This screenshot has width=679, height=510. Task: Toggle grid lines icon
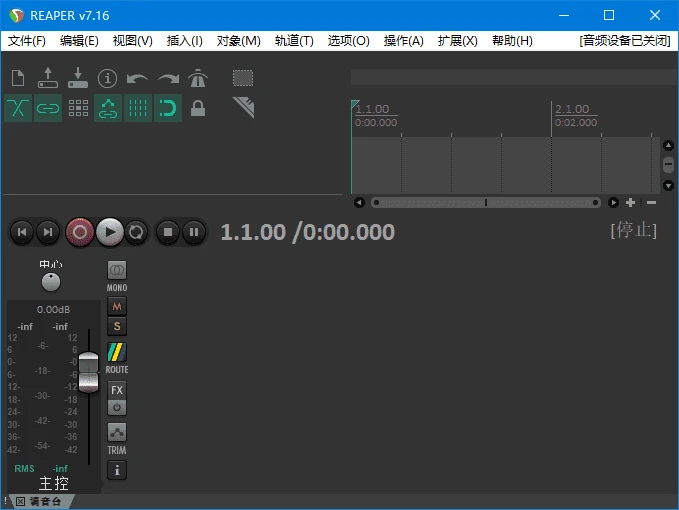coord(138,108)
